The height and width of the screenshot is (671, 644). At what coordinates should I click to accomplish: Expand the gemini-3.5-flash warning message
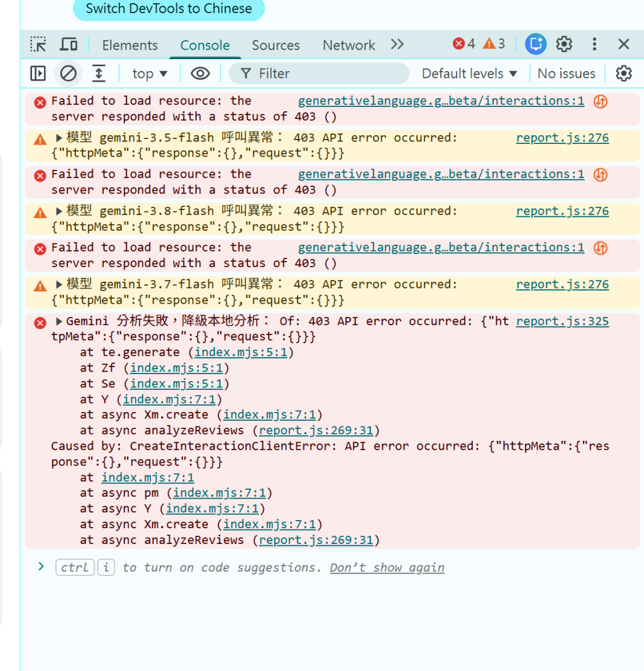click(x=59, y=138)
